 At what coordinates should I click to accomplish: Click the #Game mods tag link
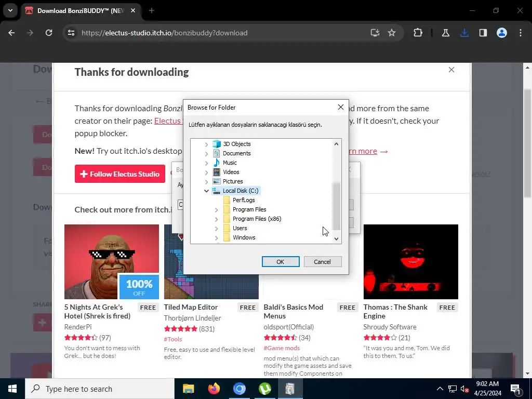click(x=282, y=348)
